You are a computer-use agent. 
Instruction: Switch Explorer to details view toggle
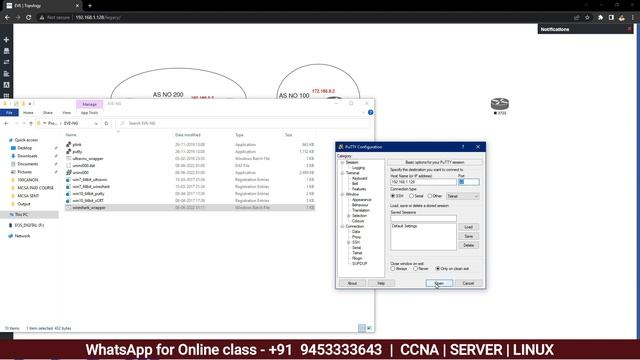tap(362, 328)
